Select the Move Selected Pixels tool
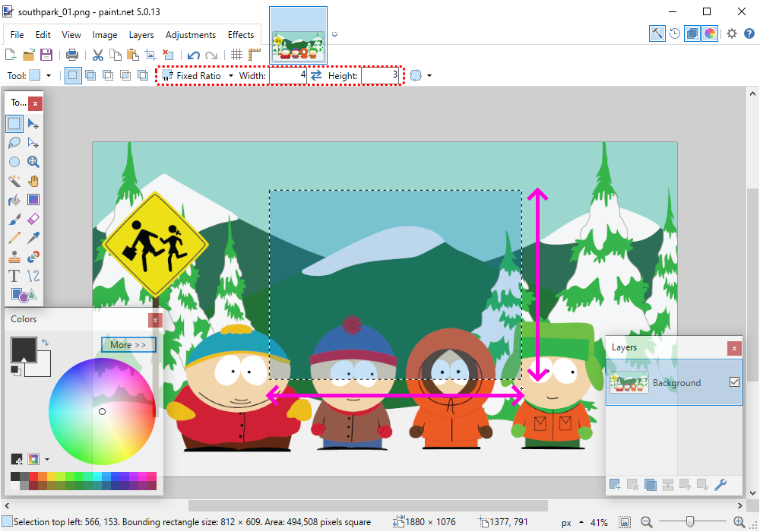 [x=33, y=124]
